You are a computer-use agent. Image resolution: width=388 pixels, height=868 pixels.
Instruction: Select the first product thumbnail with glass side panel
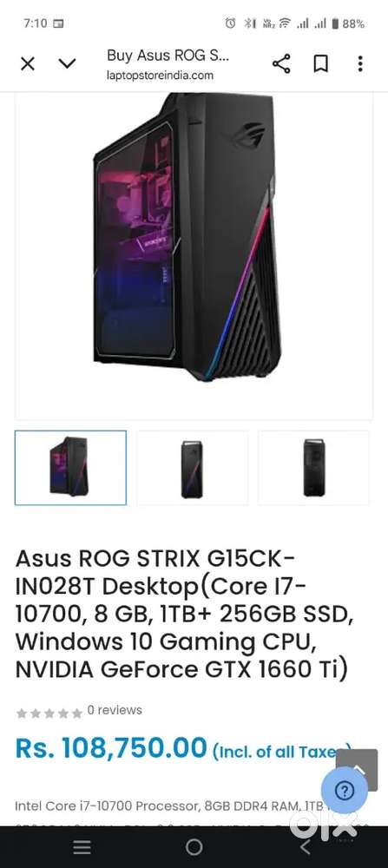coord(70,468)
